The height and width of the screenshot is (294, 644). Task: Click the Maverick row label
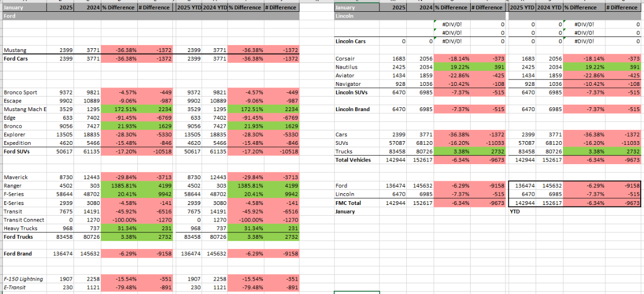coord(15,177)
